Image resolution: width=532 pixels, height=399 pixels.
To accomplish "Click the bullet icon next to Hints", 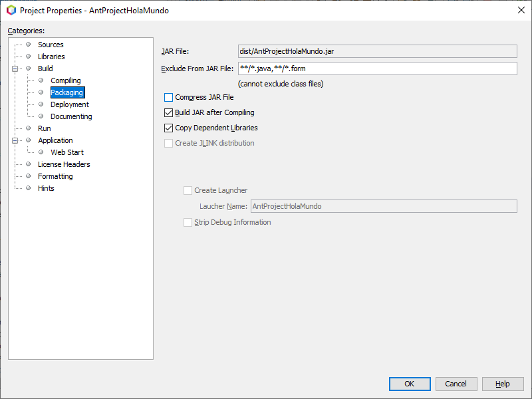I will pyautogui.click(x=29, y=188).
